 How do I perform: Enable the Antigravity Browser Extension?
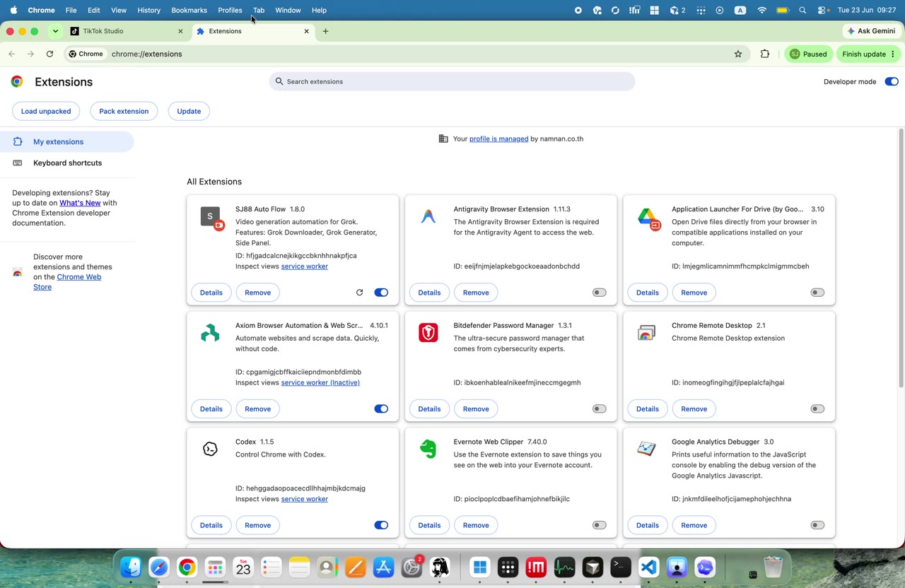pos(599,293)
